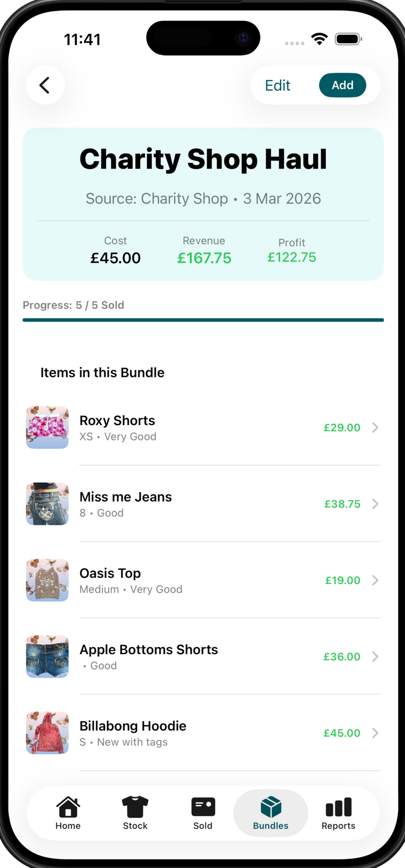The width and height of the screenshot is (405, 868).
Task: Select the Bundles box icon
Action: tap(271, 807)
